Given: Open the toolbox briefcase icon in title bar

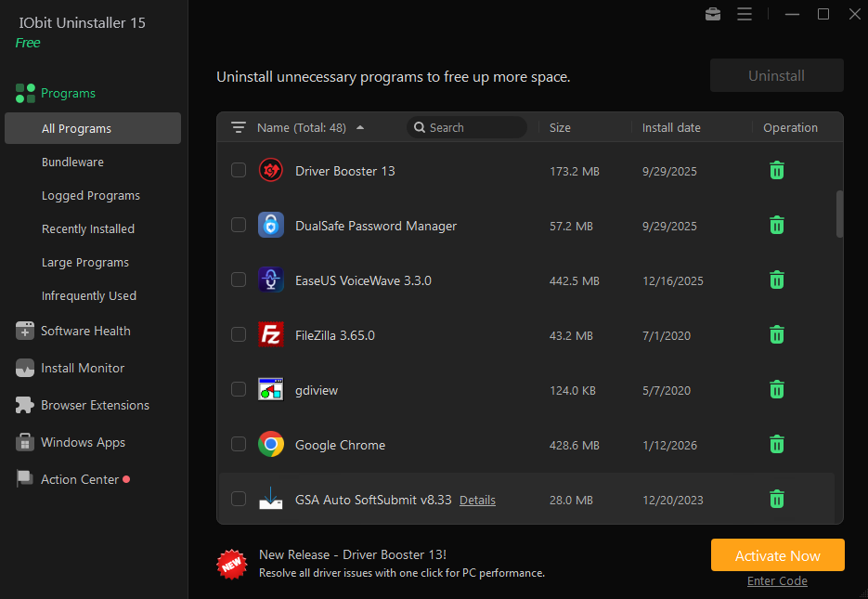Looking at the screenshot, I should pos(712,14).
